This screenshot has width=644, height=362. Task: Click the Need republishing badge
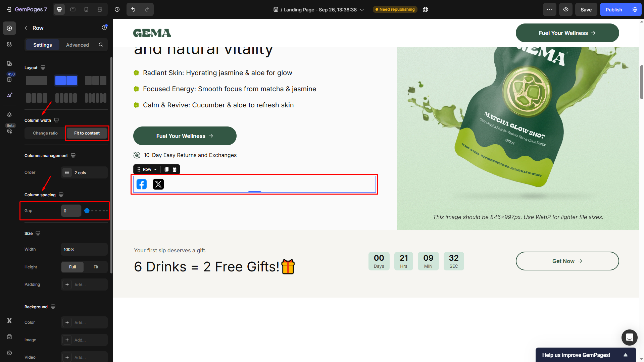click(395, 9)
